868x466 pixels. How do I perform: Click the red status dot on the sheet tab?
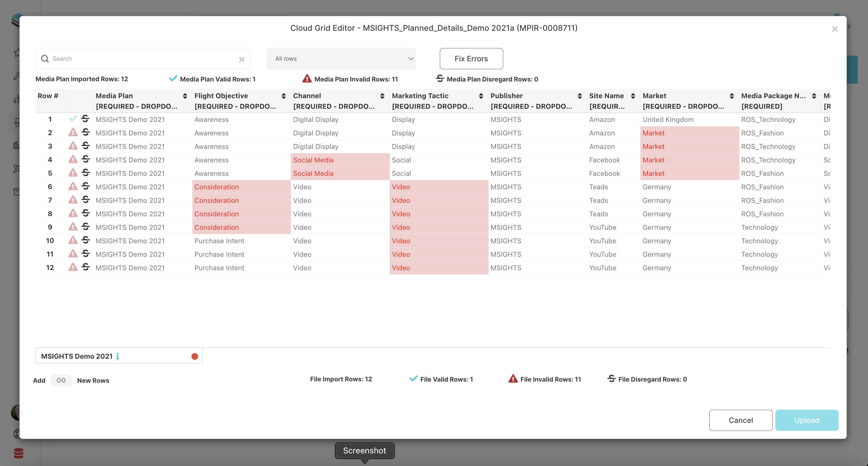point(194,356)
